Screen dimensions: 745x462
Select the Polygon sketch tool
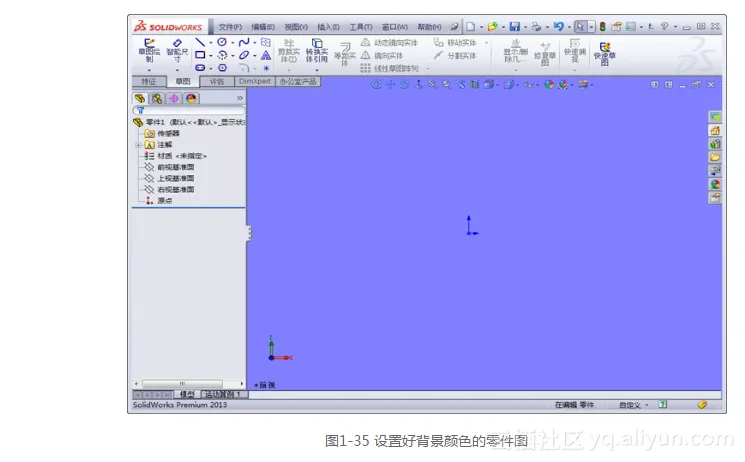pyautogui.click(x=222, y=68)
